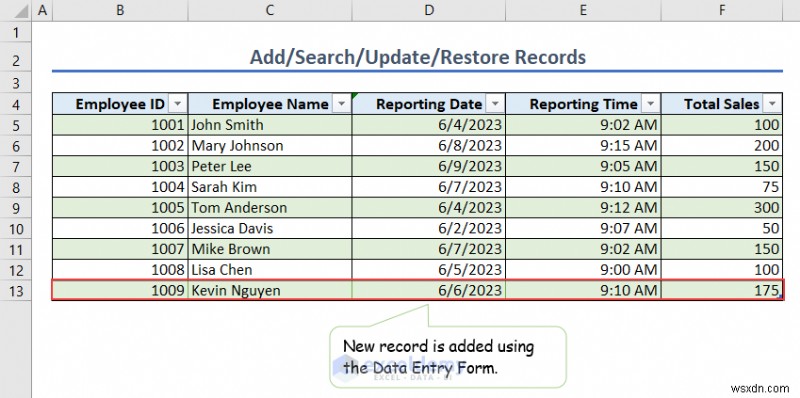Select employee ID cell 1004
This screenshot has height=398, width=800.
click(120, 187)
